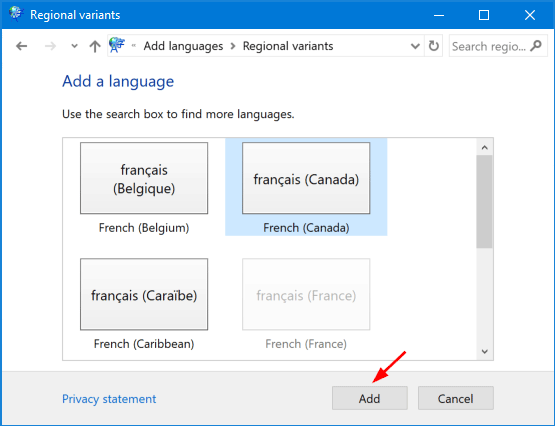Expand the address bar history dropdown
This screenshot has height=426, width=555.
(415, 46)
